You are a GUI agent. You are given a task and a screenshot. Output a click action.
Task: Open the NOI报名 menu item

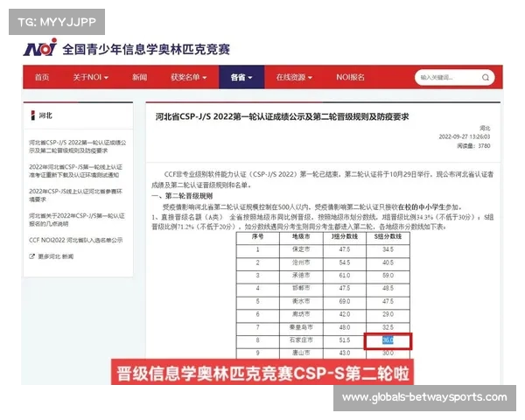pyautogui.click(x=350, y=77)
